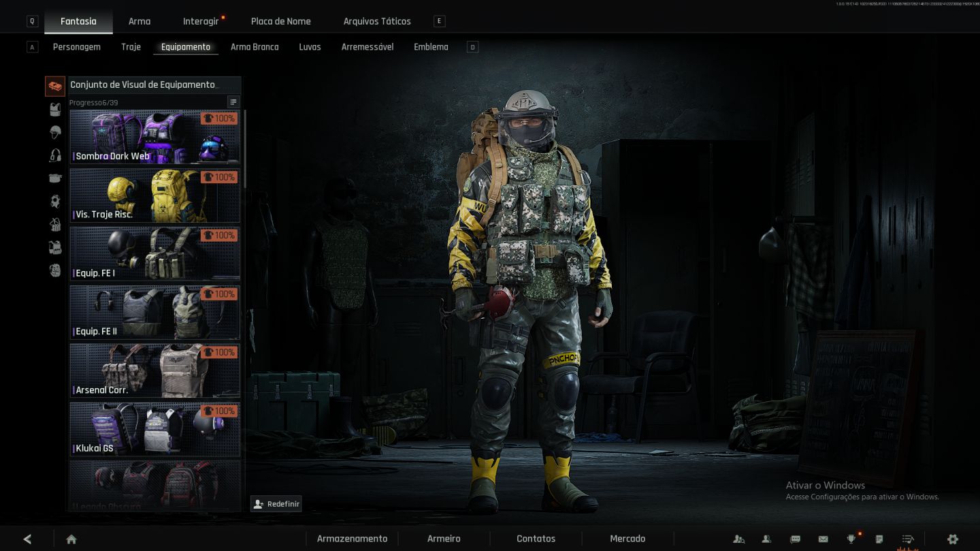The width and height of the screenshot is (980, 551).
Task: Select the Arsenal Corr. equipment set
Action: click(x=154, y=371)
